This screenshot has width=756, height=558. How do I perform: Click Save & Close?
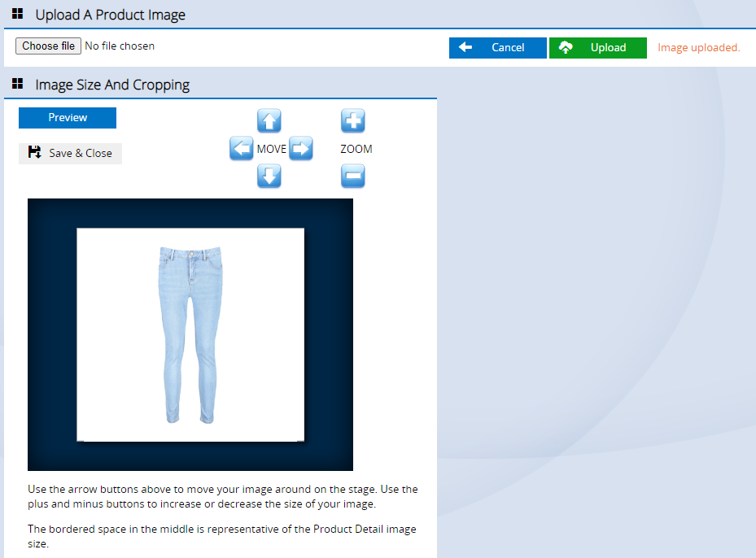[71, 153]
